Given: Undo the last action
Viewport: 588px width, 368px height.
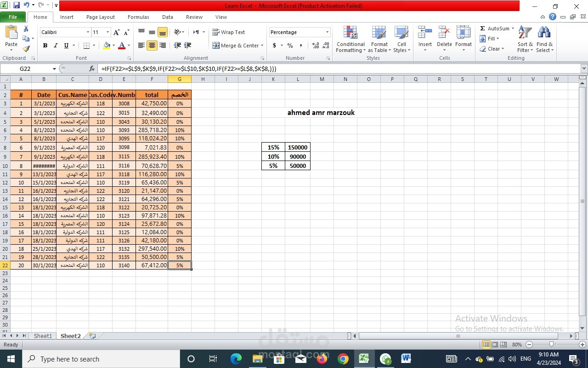Looking at the screenshot, I should click(27, 6).
